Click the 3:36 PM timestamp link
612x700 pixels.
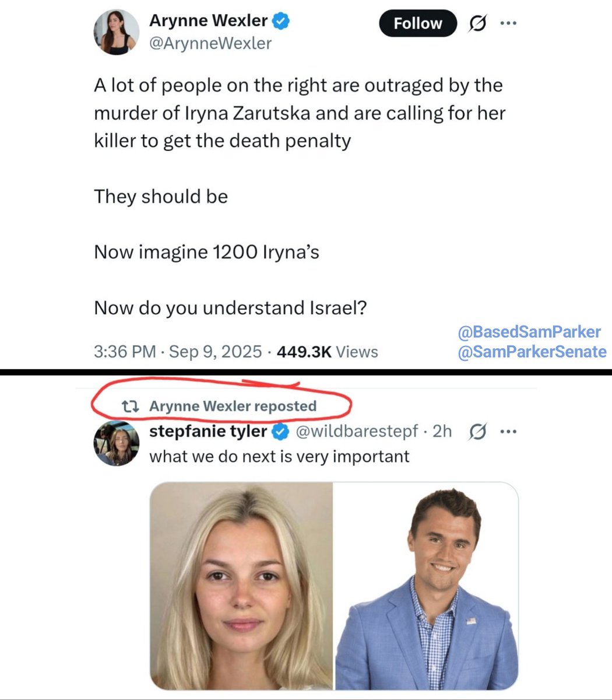pos(125,352)
